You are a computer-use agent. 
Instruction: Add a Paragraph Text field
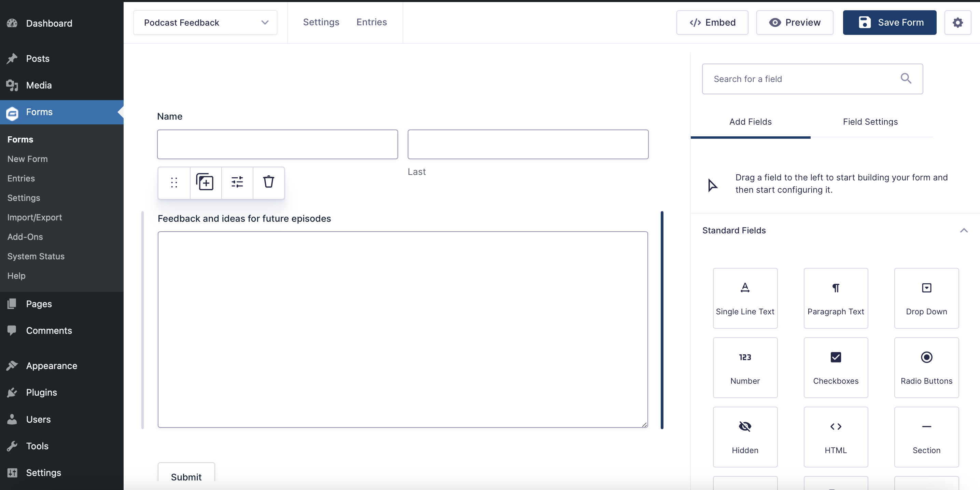click(836, 298)
